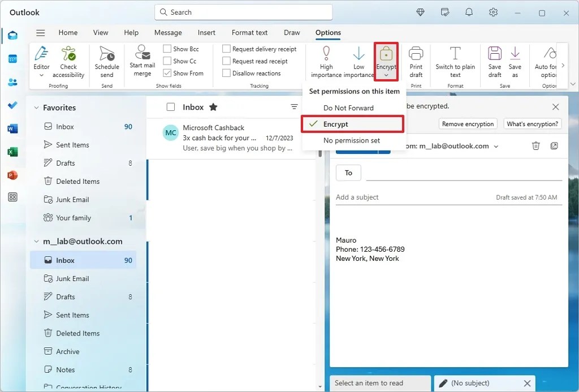Switch to the Format text ribbon tab

click(x=249, y=32)
